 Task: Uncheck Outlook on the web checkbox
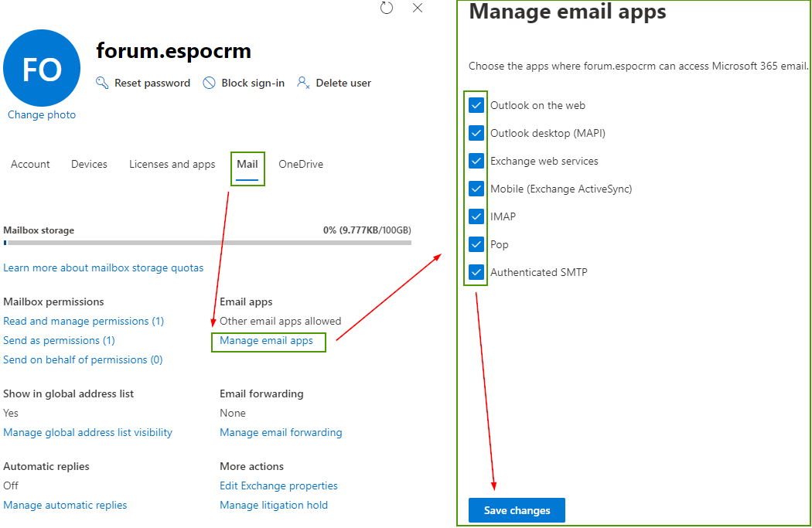476,105
